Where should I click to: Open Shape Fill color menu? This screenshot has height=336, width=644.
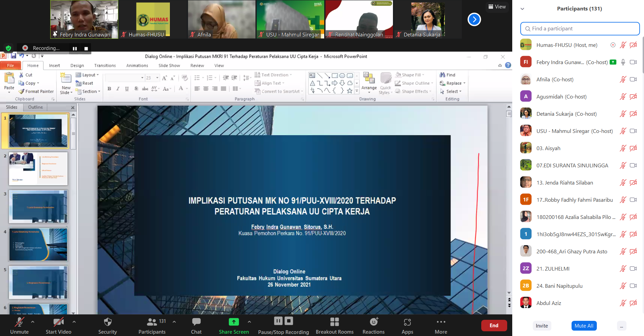pos(410,75)
